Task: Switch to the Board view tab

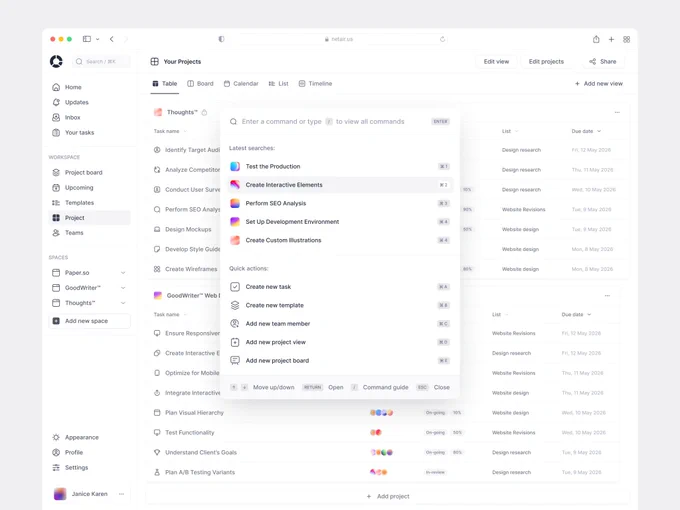Action: tap(200, 84)
